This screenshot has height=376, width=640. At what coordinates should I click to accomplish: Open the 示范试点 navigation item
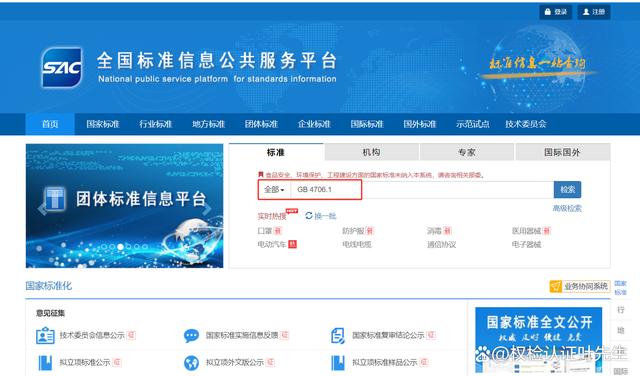[473, 124]
